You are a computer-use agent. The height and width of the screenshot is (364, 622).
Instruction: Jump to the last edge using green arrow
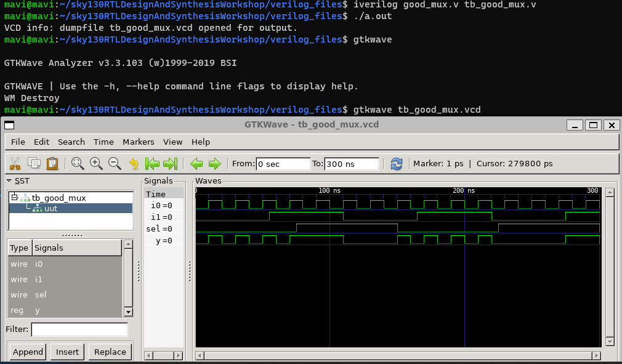[171, 163]
